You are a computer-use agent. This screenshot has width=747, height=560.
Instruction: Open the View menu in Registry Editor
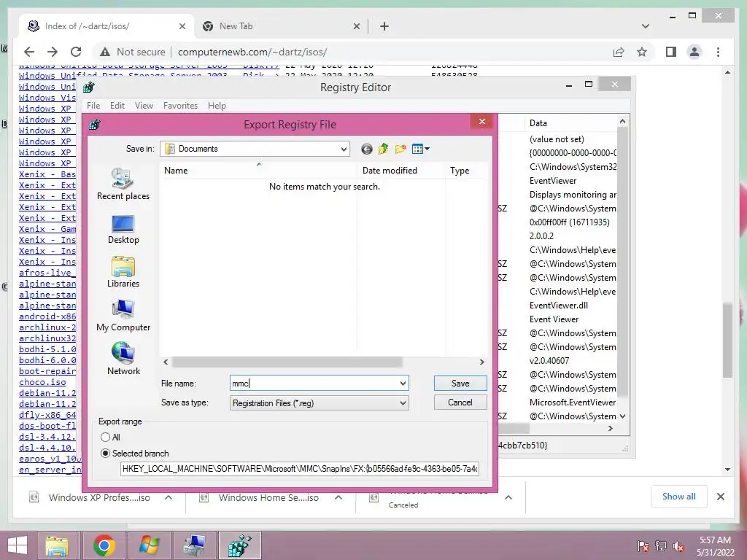(x=144, y=106)
